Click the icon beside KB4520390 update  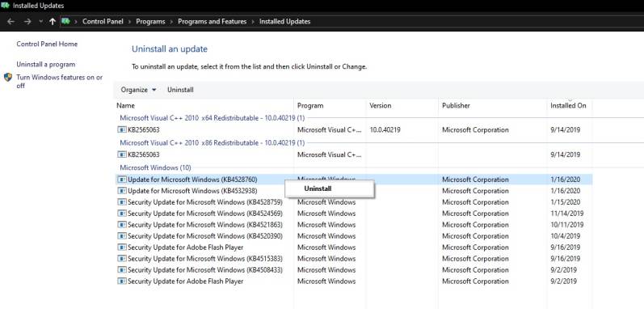pos(121,236)
